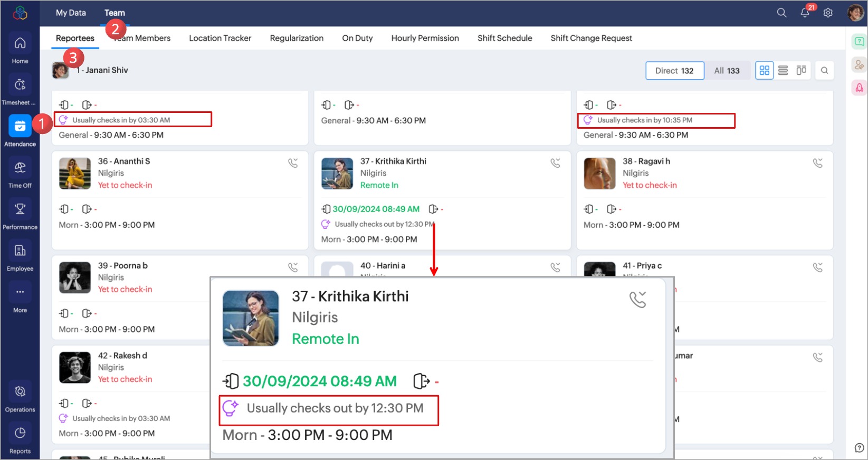Open the pink rocket icon on right rail

(x=860, y=88)
